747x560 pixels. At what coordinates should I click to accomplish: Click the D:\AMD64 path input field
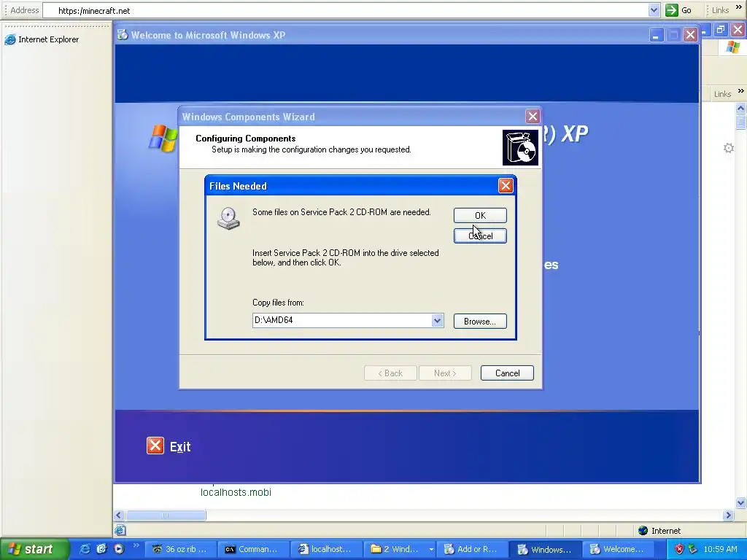tap(342, 321)
